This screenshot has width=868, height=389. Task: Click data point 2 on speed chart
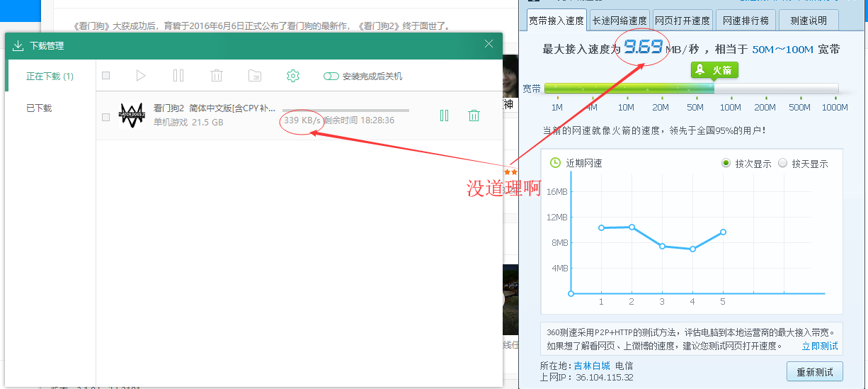(632, 227)
